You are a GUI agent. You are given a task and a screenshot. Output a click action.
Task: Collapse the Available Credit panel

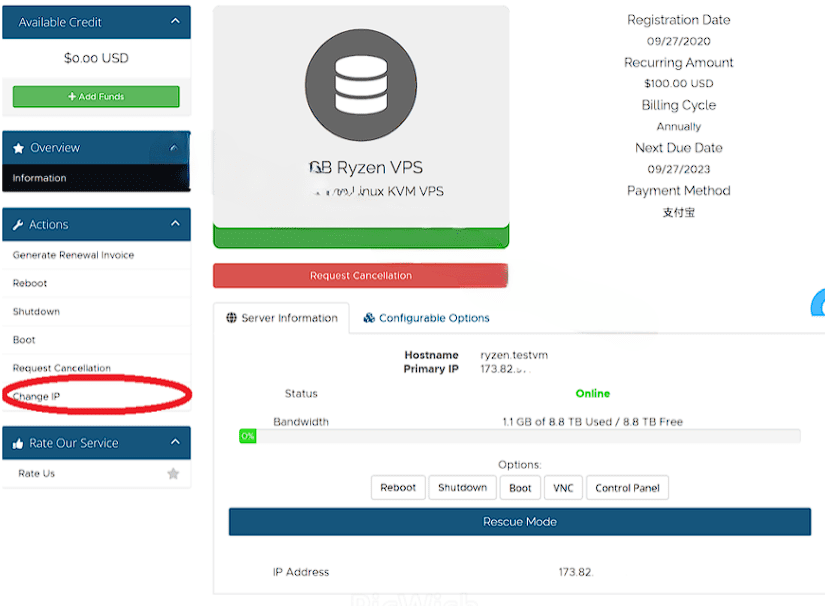click(x=175, y=21)
